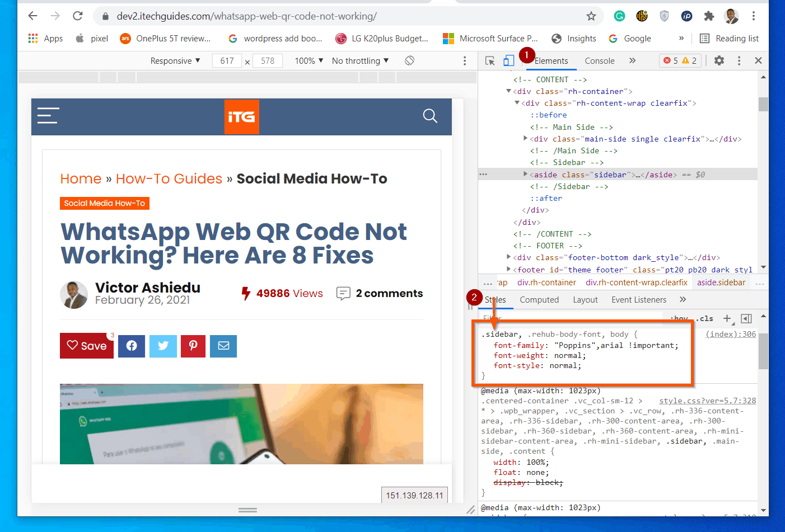Click the viewport height field 578
The height and width of the screenshot is (532, 785).
(268, 60)
